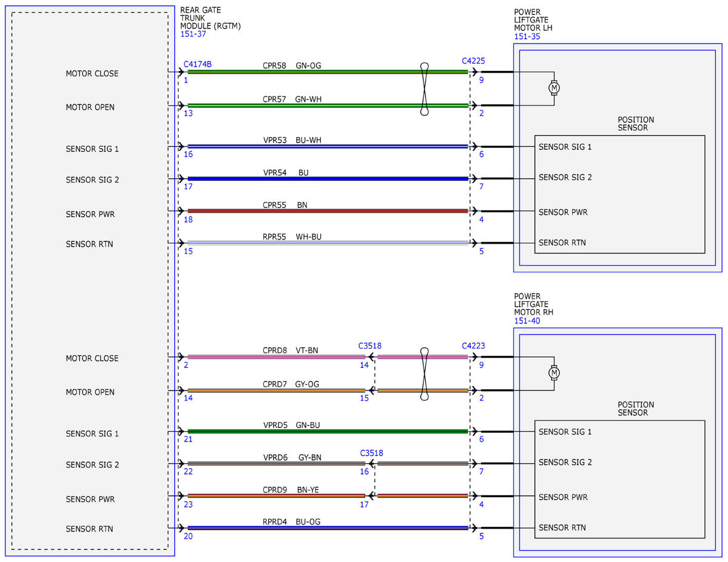Open the 151-37 RGTM reference link
This screenshot has height=562, width=728.
coord(194,35)
